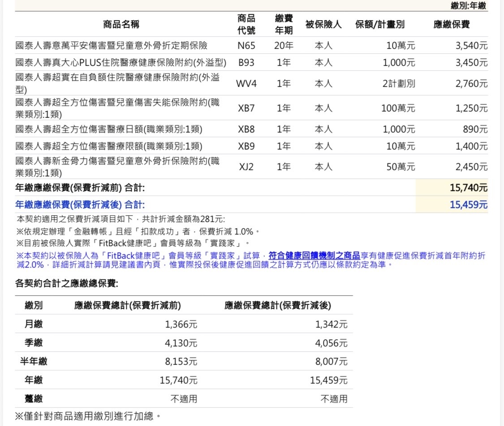
Task: Click the 商品代號 column header
Action: (246, 25)
